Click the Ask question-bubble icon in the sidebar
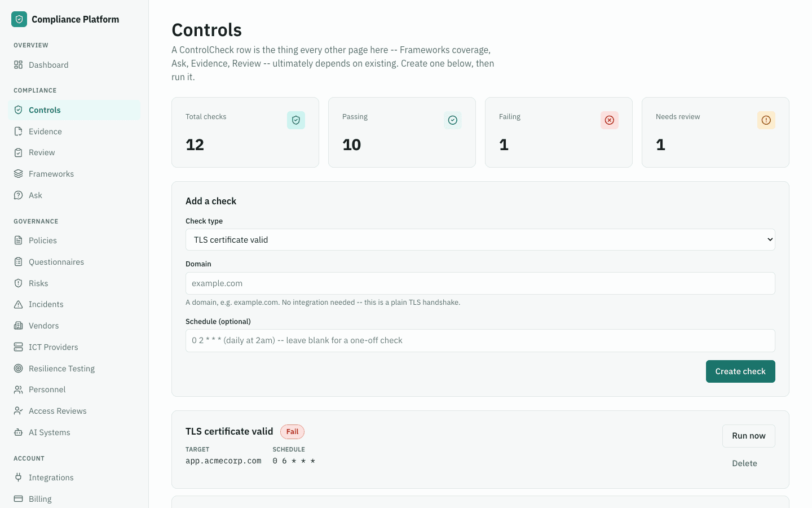The width and height of the screenshot is (812, 508). pos(19,195)
